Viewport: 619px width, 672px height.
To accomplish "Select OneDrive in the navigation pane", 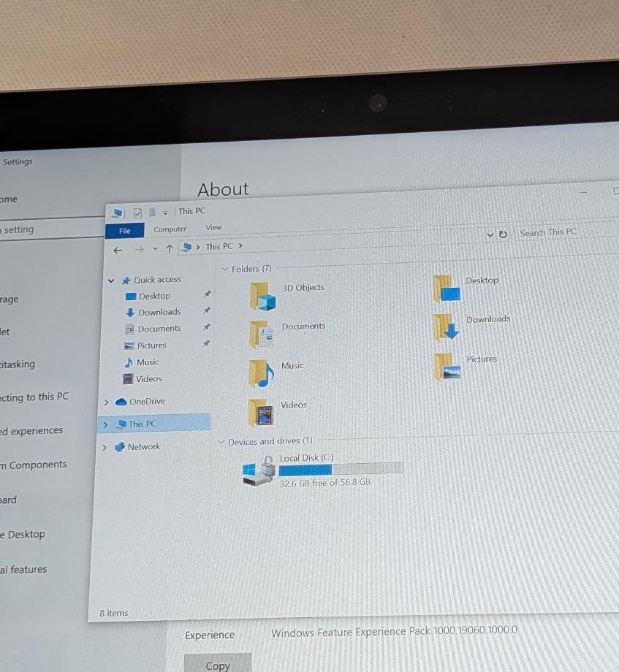I will tap(140, 402).
